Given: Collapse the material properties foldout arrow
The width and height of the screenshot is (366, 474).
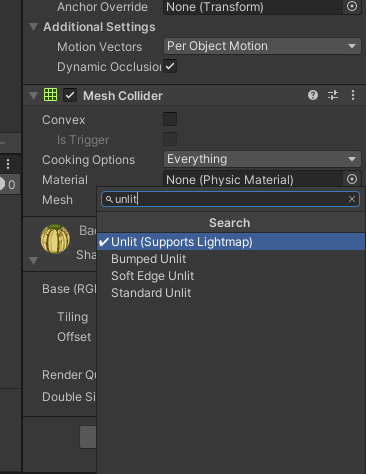Looking at the screenshot, I should [x=33, y=260].
